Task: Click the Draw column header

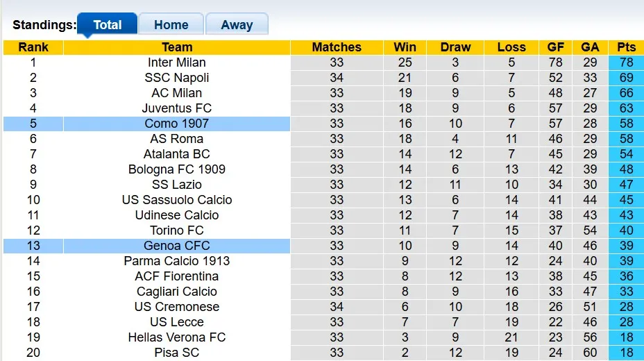Action: coord(455,47)
